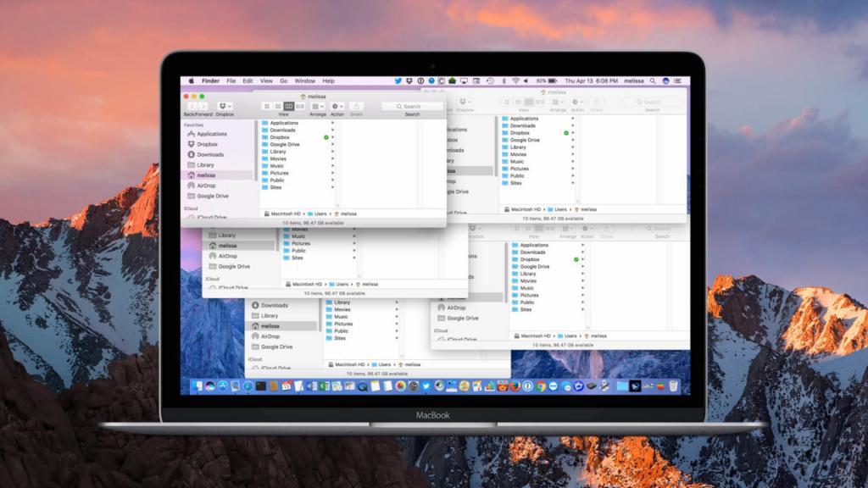
Task: Click inside the Search field
Action: (x=409, y=106)
